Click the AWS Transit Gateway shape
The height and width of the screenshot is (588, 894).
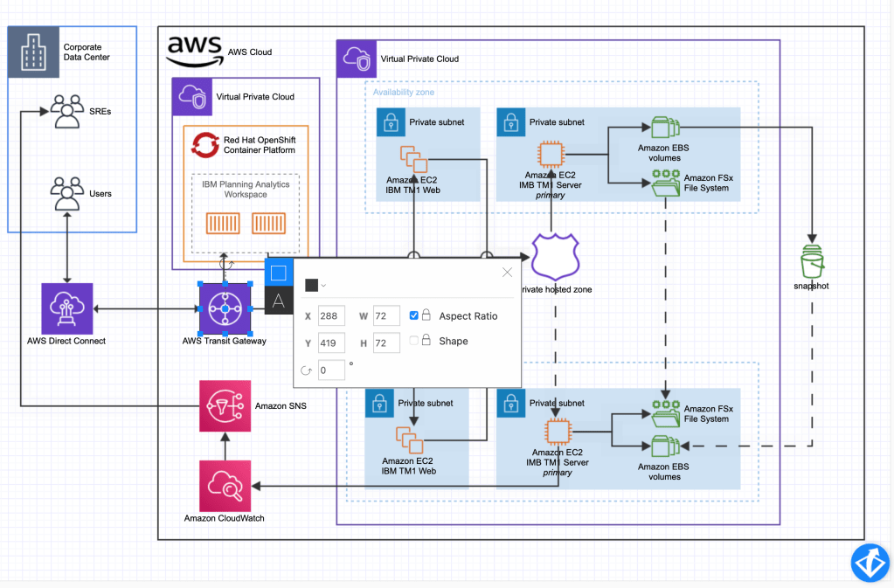click(x=225, y=309)
